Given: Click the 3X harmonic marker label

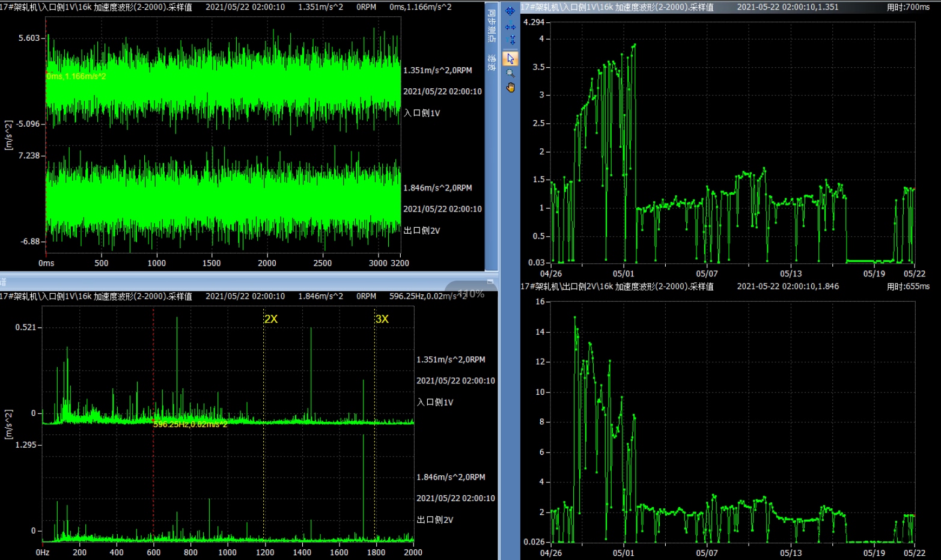Looking at the screenshot, I should (x=382, y=319).
